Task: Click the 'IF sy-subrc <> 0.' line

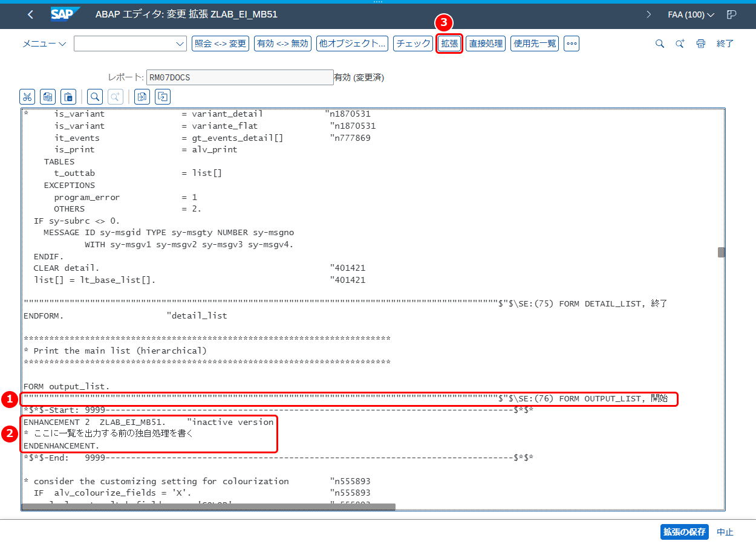Action: 77,221
